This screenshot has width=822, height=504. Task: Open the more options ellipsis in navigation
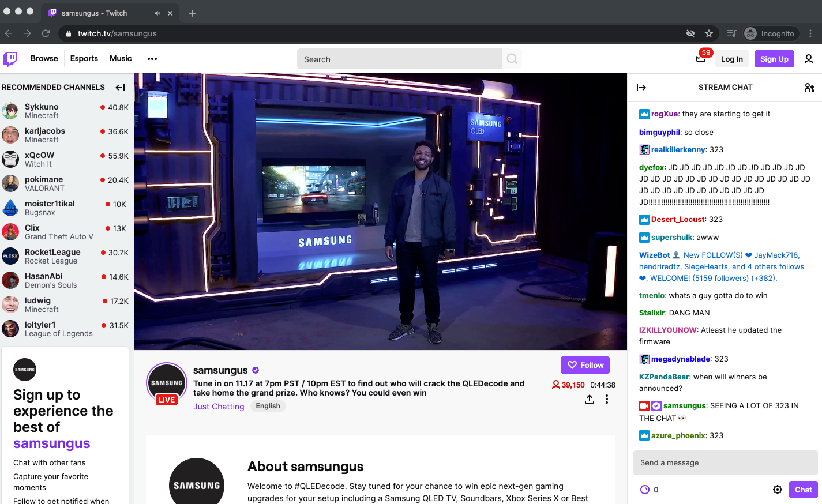click(x=152, y=59)
